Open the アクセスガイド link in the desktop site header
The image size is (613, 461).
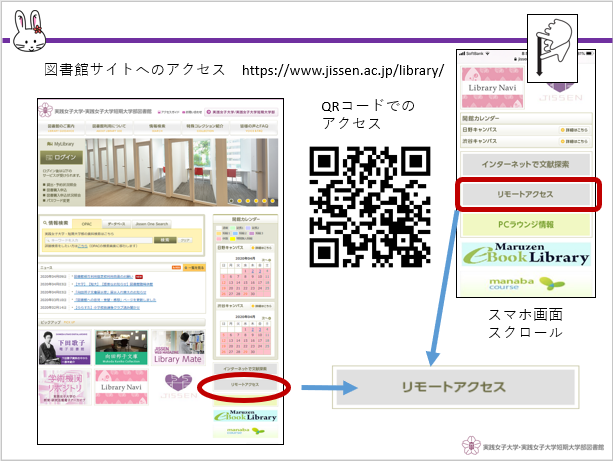(168, 112)
